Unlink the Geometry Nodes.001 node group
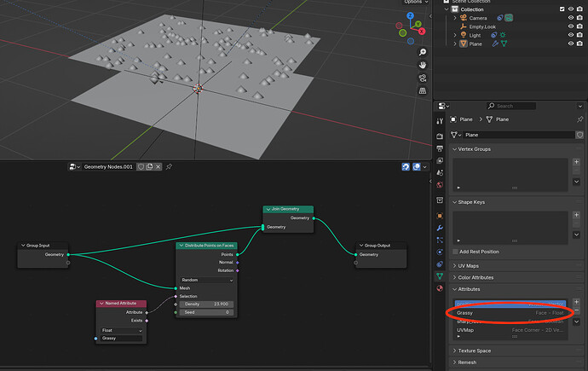Viewport: 588px width, 371px height. pyautogui.click(x=159, y=166)
